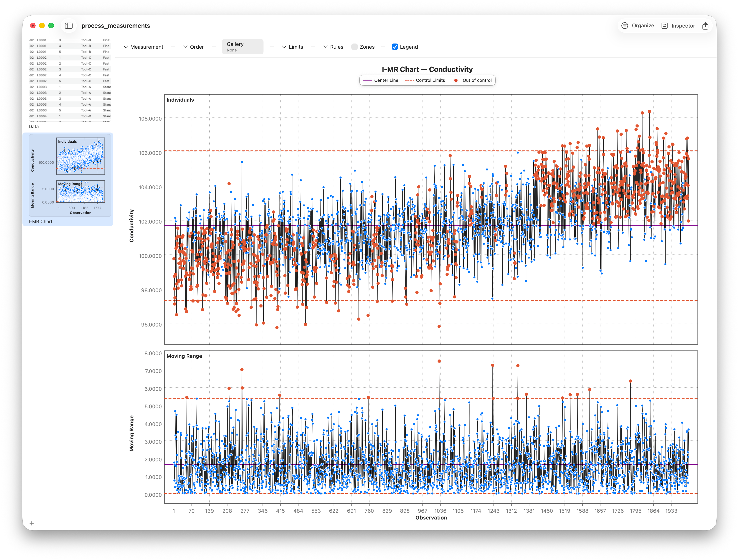Viewport: 739px width, 560px height.
Task: Click the green fullscreen window button
Action: pos(51,26)
